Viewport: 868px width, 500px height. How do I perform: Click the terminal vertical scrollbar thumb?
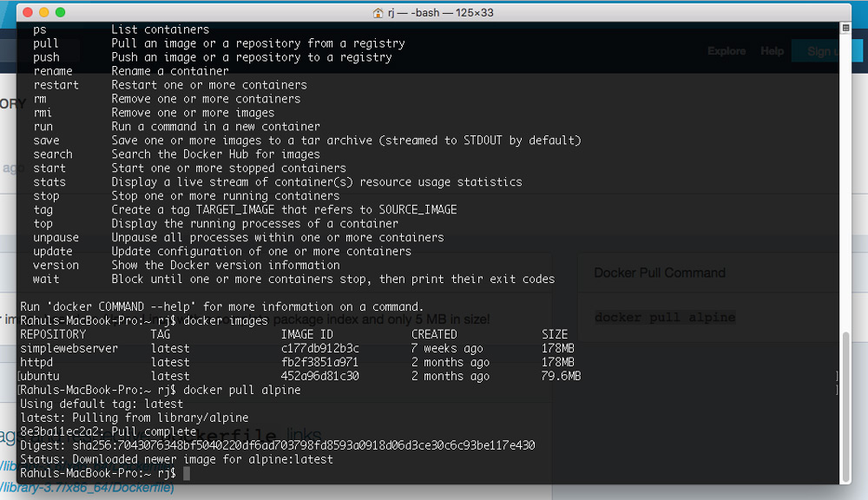tap(845, 407)
